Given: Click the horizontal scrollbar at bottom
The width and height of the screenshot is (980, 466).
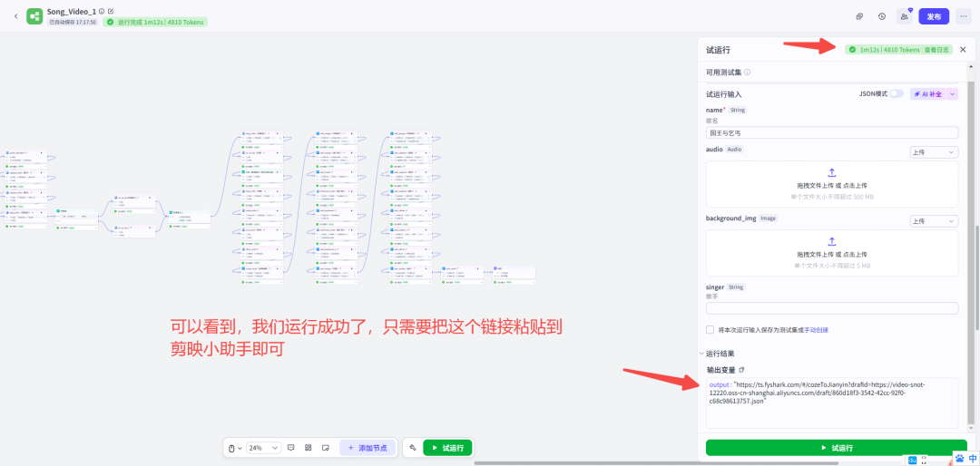Looking at the screenshot, I should (x=656, y=463).
